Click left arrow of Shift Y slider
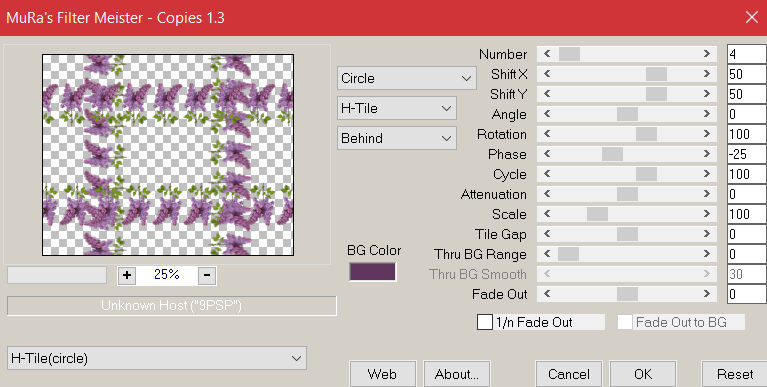 547,94
